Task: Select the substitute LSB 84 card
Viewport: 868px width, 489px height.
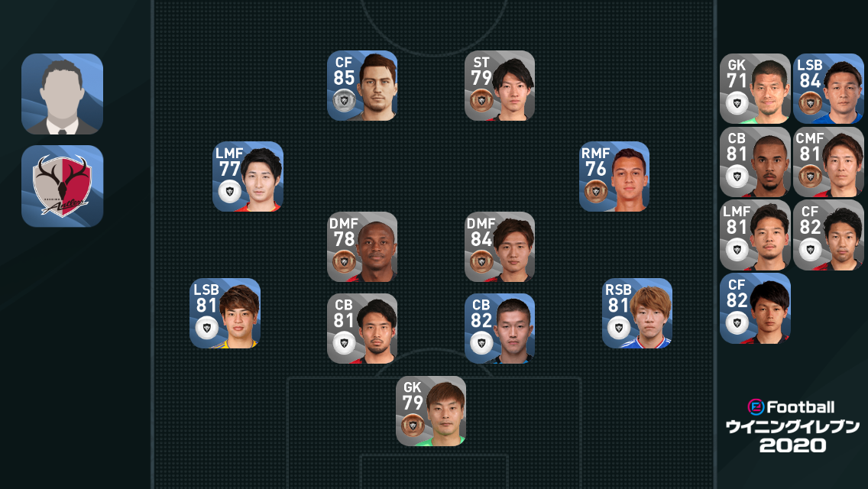Action: click(x=828, y=89)
